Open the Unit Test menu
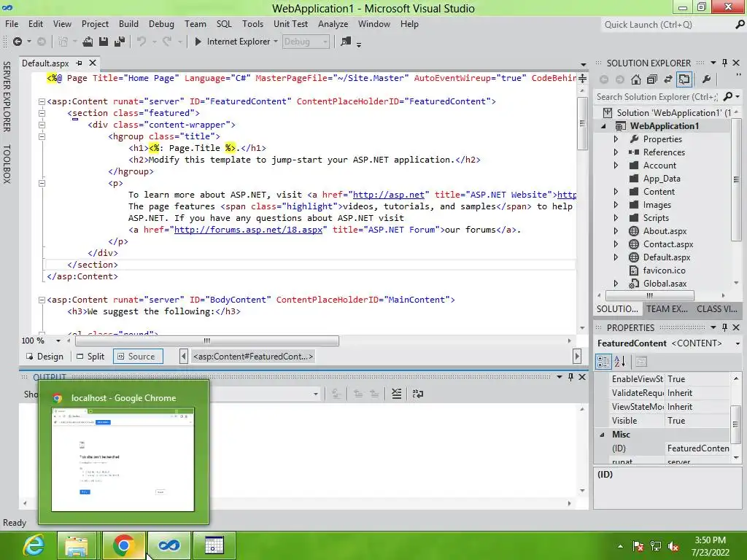The width and height of the screenshot is (747, 560). coord(290,24)
